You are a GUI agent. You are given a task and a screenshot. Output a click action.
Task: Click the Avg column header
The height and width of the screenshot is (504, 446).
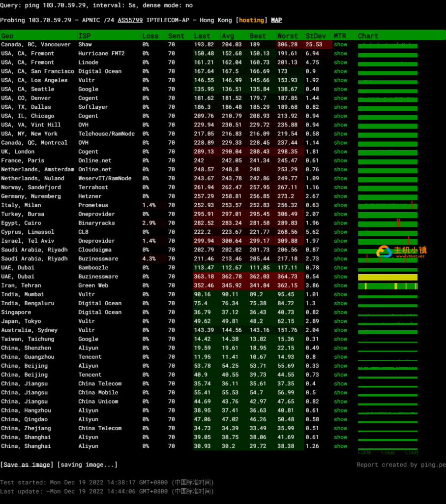pos(228,36)
